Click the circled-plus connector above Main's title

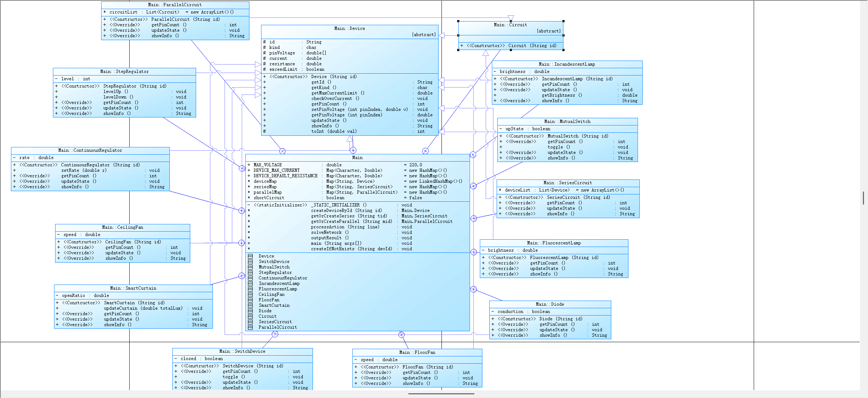[x=353, y=150]
